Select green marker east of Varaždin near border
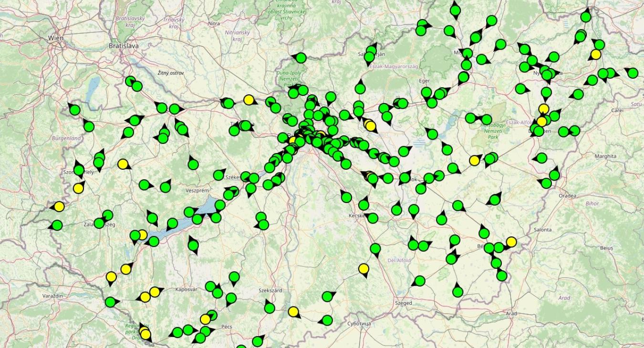Viewport: 644px width, 348px height. click(110, 302)
